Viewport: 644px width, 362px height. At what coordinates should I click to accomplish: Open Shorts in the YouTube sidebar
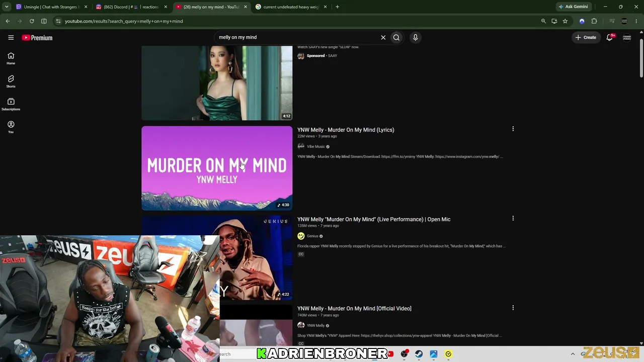point(11,81)
